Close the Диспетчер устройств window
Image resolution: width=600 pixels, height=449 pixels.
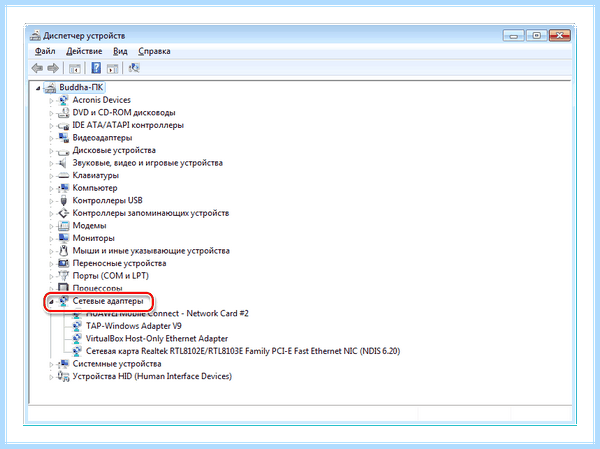click(560, 36)
